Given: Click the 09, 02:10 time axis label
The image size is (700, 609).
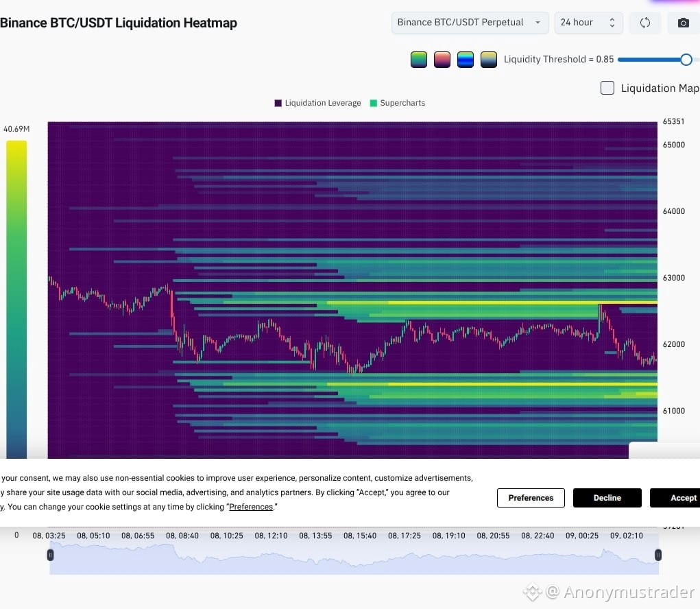Looking at the screenshot, I should [x=627, y=536].
